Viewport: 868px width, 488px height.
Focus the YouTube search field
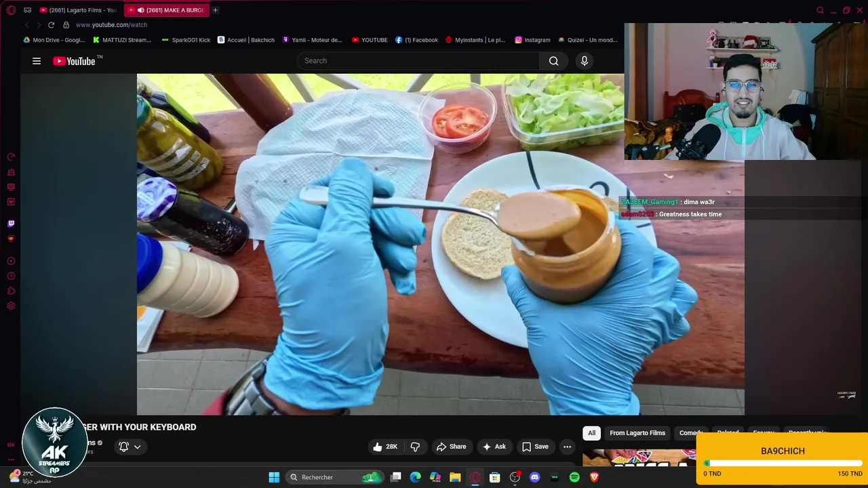418,61
